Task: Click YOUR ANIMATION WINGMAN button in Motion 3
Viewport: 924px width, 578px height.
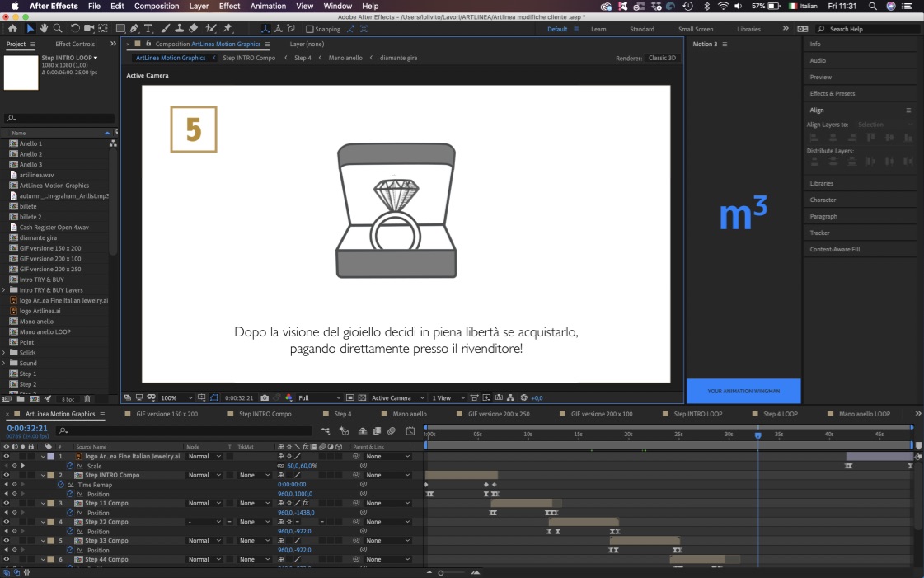Action: coord(743,391)
